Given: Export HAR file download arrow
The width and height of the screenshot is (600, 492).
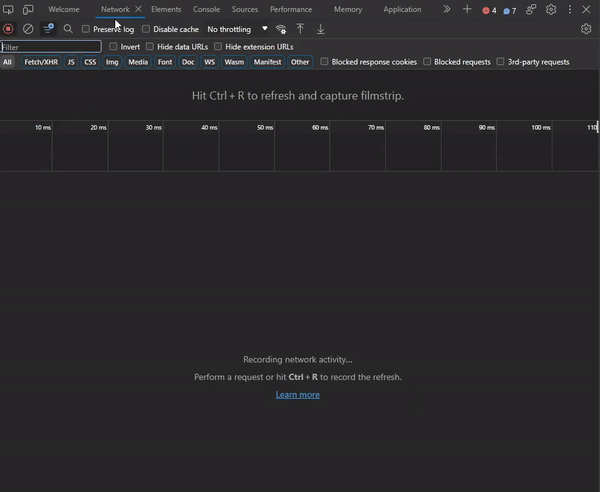Looking at the screenshot, I should click(x=321, y=29).
